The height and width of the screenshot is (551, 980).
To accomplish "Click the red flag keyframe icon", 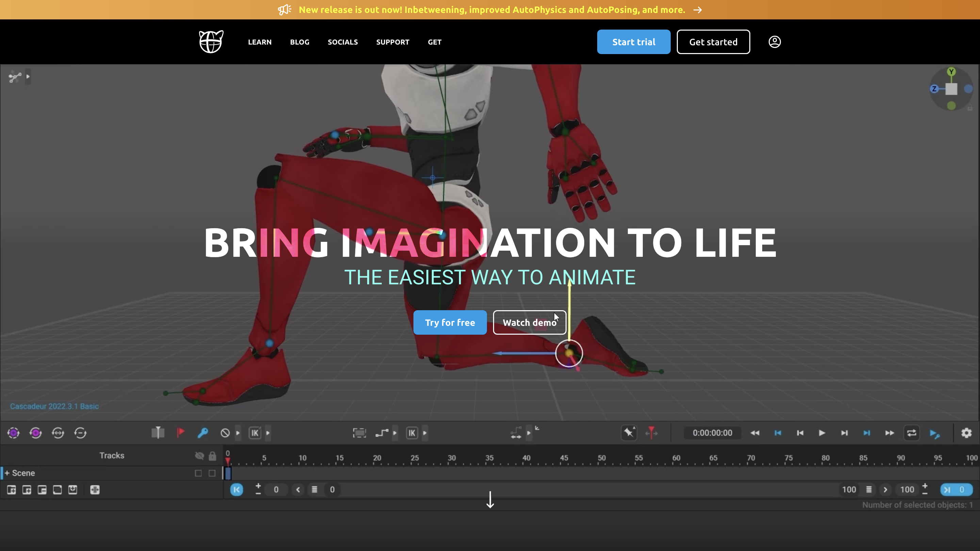I will pos(181,433).
